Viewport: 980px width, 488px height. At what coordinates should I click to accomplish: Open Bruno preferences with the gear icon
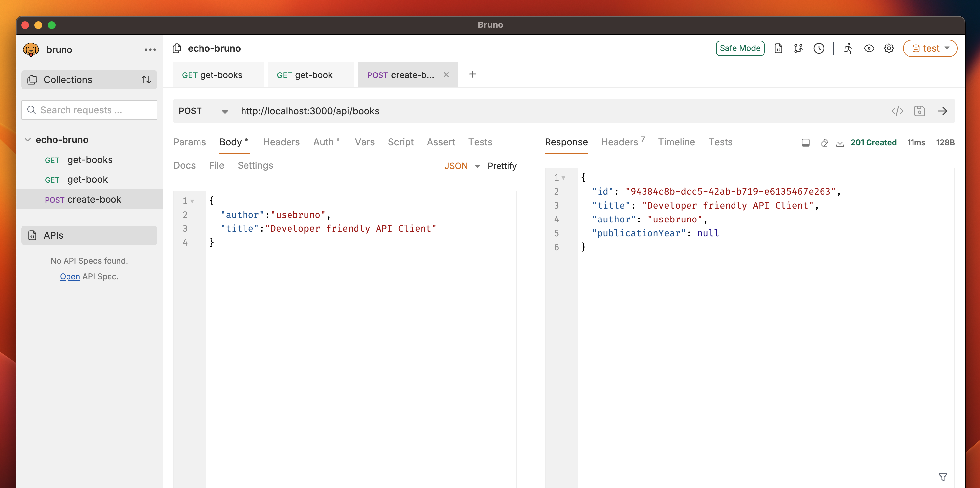tap(889, 48)
